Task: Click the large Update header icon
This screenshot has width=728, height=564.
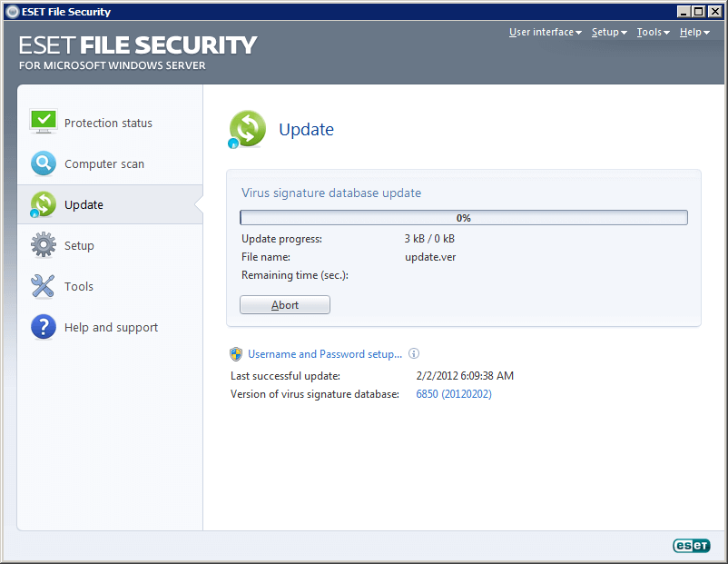Action: point(247,129)
